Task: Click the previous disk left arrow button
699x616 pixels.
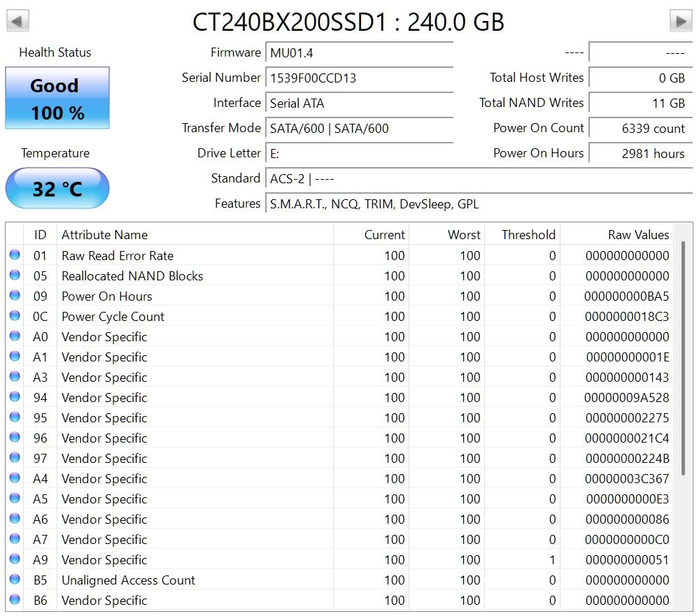Action: (18, 20)
